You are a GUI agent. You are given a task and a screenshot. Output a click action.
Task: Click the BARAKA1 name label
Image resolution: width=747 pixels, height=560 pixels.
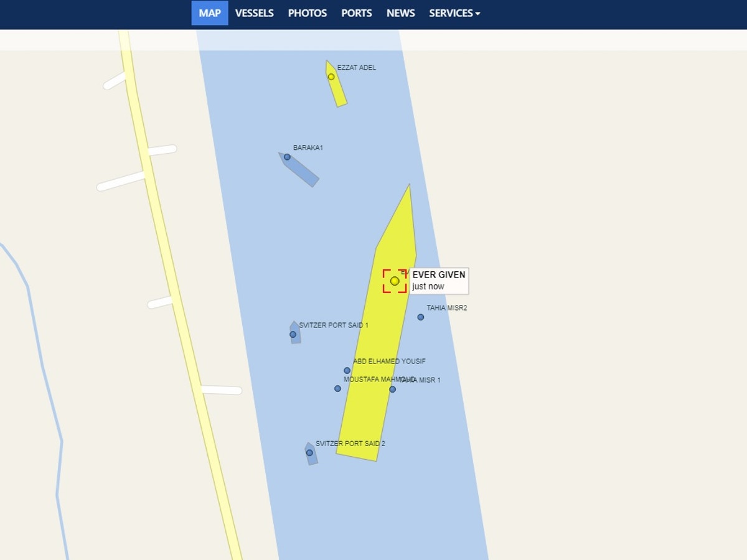coord(308,148)
